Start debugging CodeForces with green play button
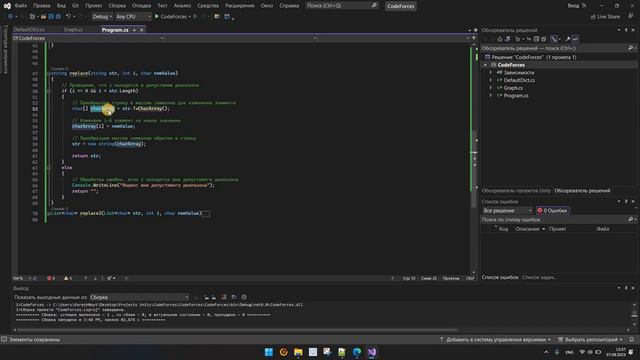Screen dimensions: 640x360 point(157,16)
